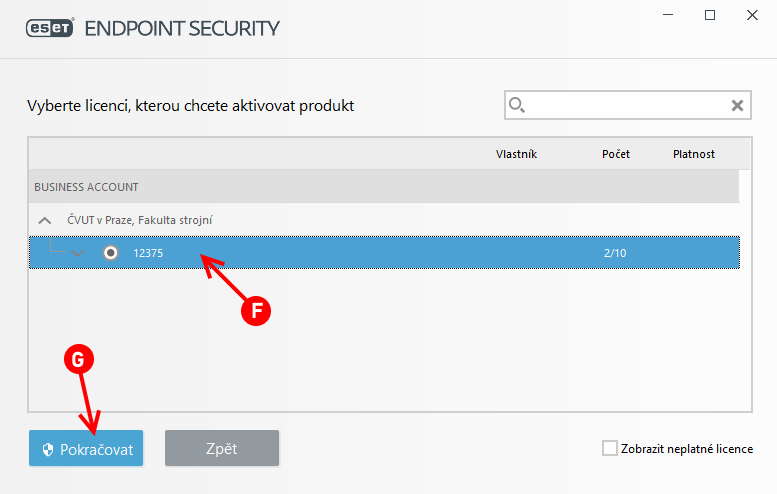Click the magnifier icon in search box

click(x=517, y=105)
